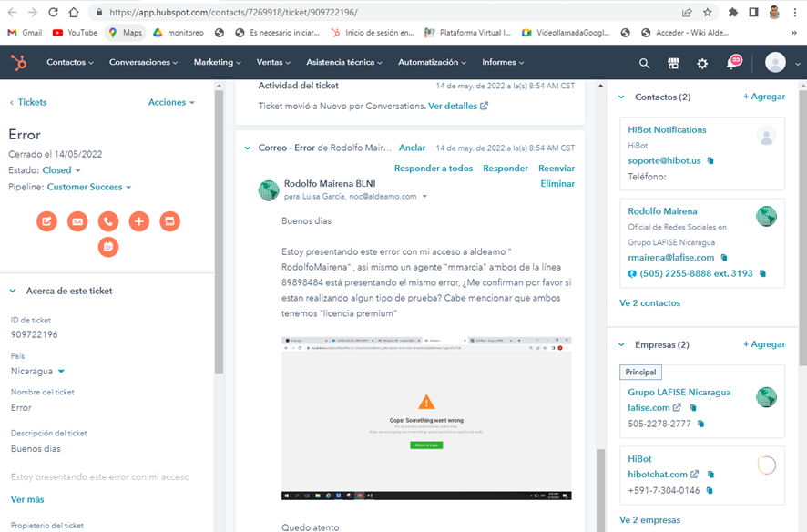The height and width of the screenshot is (532, 807).
Task: Copy the soporte@hibot.us email address
Action: tap(710, 160)
